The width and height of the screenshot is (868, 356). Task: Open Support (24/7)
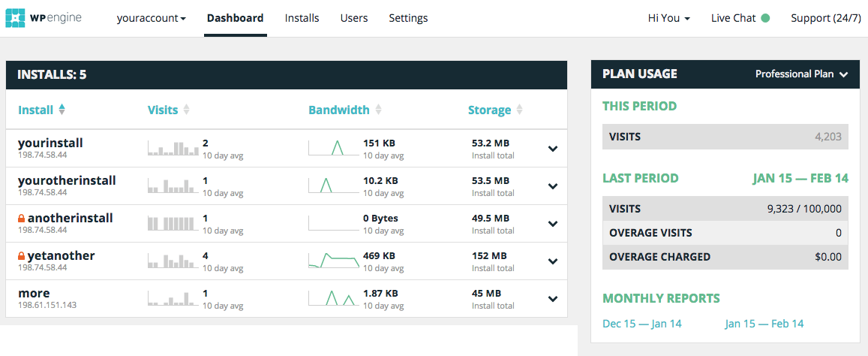[x=825, y=18]
